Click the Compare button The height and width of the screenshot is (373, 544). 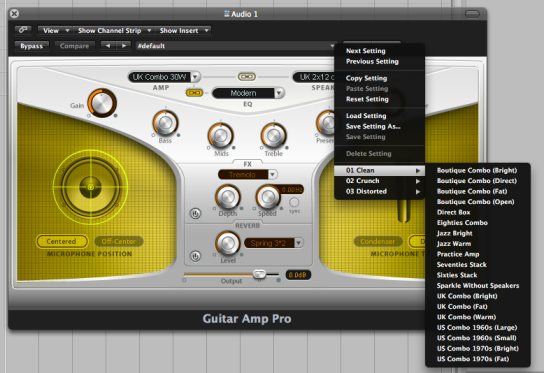(74, 46)
